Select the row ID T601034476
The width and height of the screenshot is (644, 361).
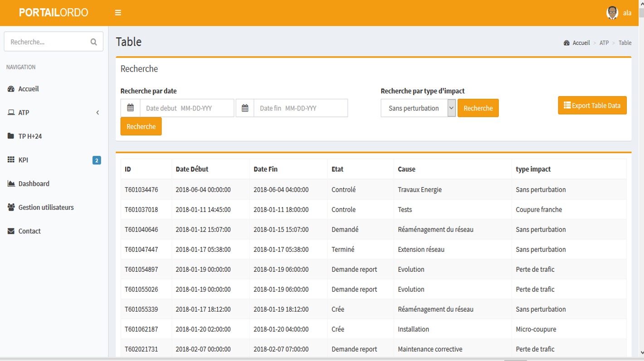pos(141,190)
